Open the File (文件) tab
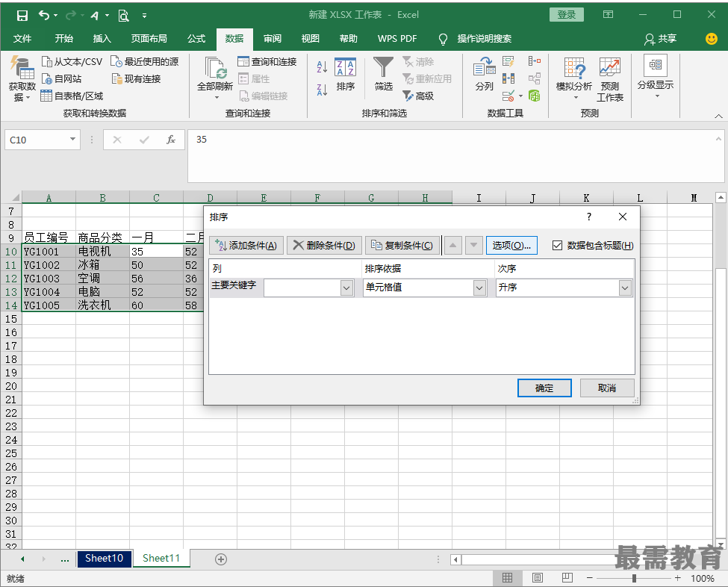Viewport: 728px width, 587px height. click(22, 39)
